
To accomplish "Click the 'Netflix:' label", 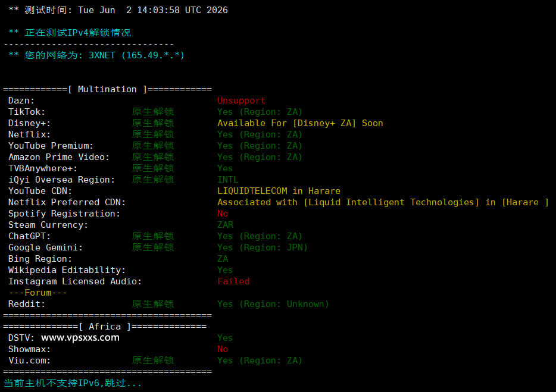I will point(29,134).
